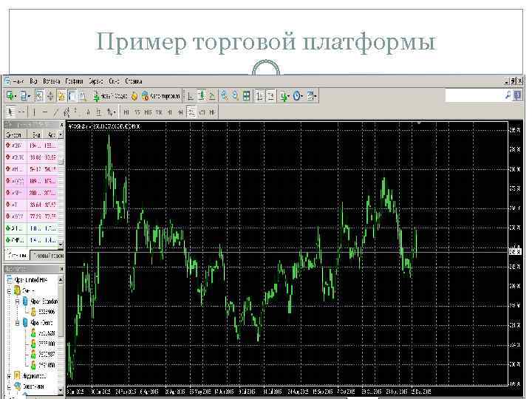Launch MetaEditor from the toolbar
532x399 pixels.
click(134, 96)
